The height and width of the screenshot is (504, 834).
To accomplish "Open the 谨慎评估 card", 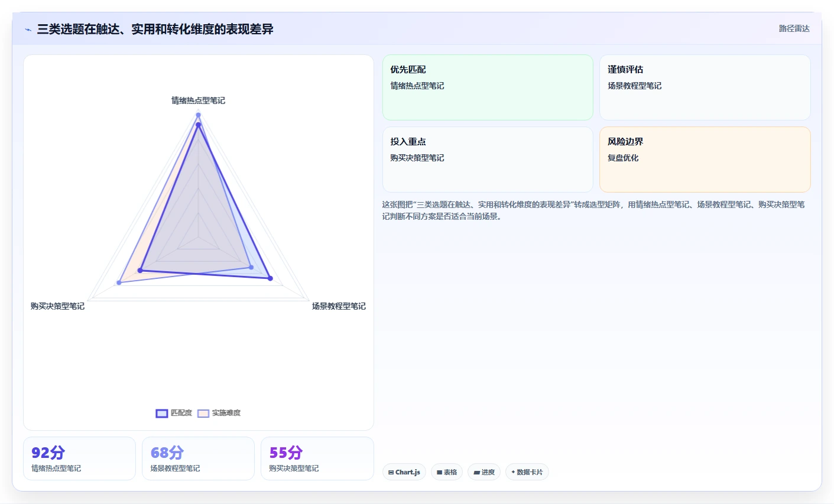I will [x=705, y=87].
